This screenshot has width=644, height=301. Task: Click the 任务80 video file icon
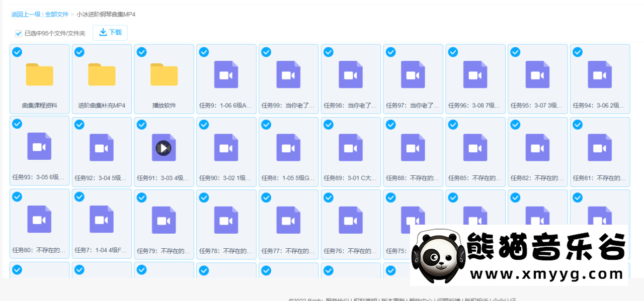tap(39, 219)
